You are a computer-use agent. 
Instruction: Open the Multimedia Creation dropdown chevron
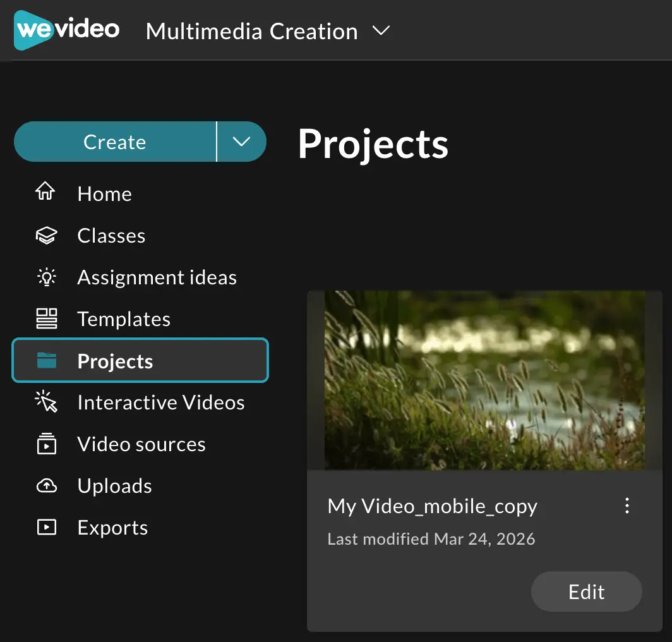pos(381,30)
